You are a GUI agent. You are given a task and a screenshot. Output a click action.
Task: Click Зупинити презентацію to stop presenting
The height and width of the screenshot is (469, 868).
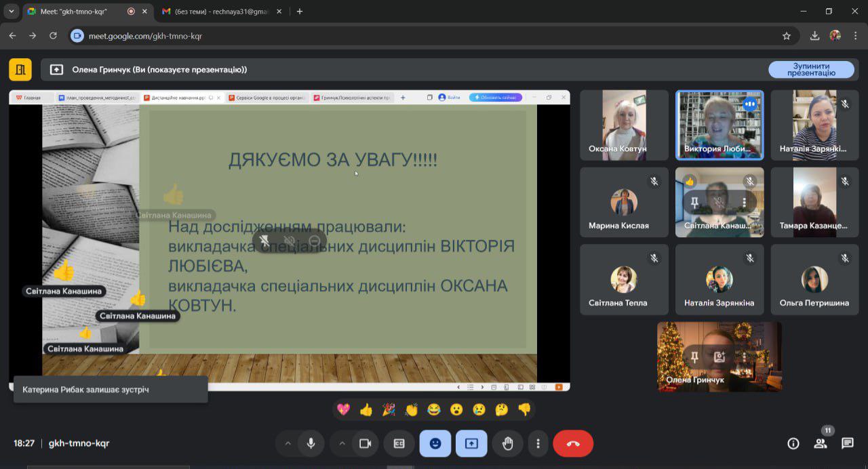[811, 69]
